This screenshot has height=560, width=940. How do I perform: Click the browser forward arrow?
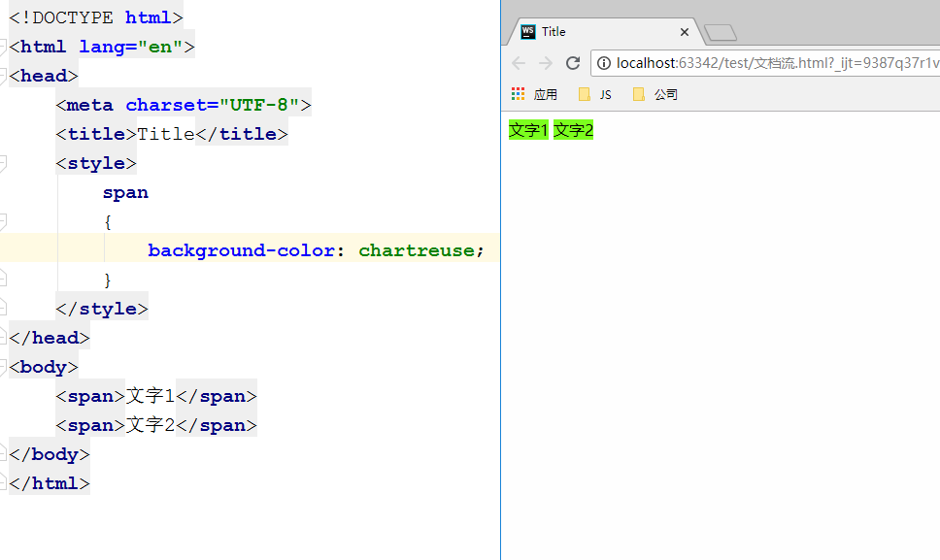click(x=546, y=63)
